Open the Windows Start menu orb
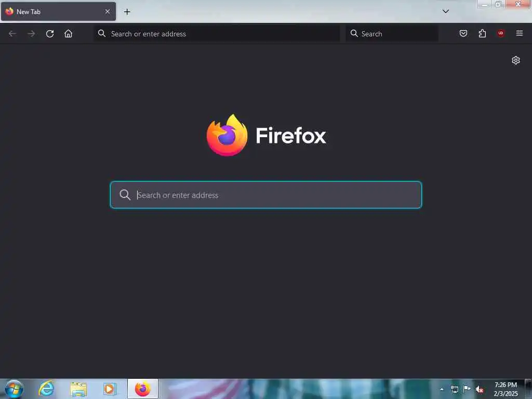Viewport: 532px width, 399px height. 14,389
